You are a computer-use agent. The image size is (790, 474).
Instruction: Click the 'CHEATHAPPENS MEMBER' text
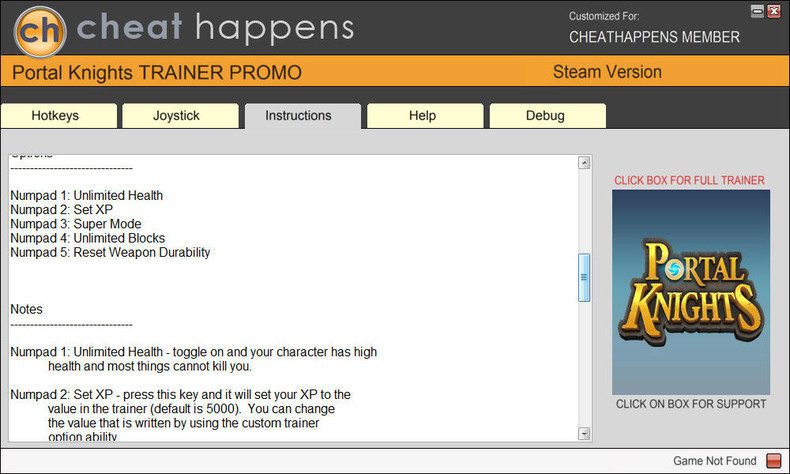tap(654, 37)
